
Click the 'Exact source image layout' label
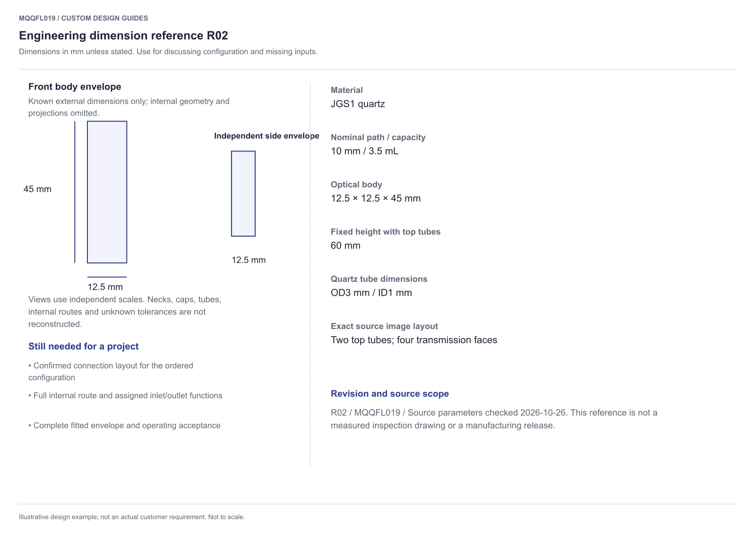pos(384,326)
